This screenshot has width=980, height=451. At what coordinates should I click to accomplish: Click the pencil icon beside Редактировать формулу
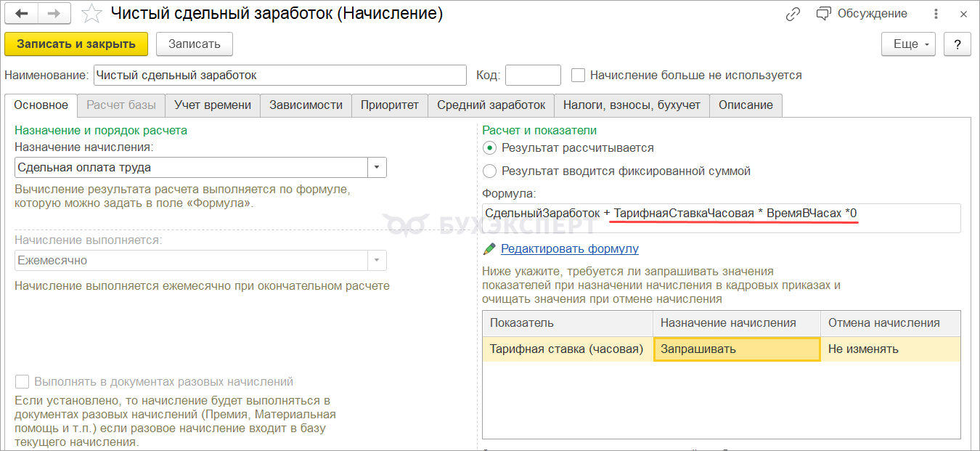pyautogui.click(x=489, y=249)
